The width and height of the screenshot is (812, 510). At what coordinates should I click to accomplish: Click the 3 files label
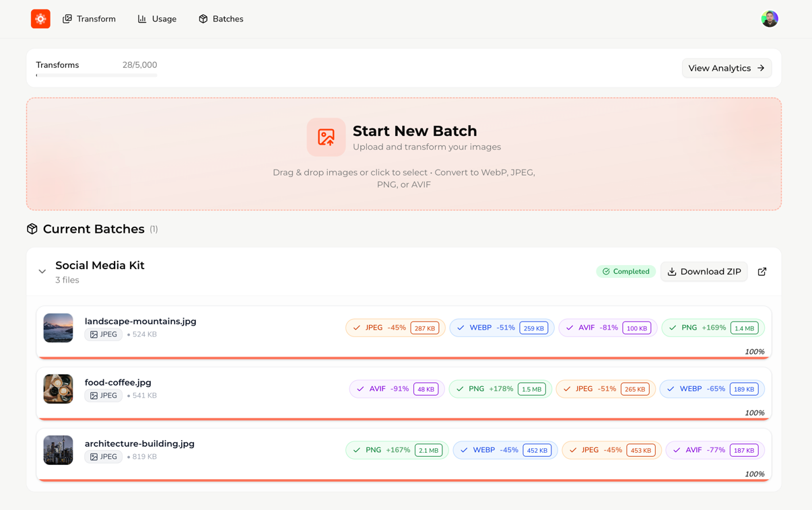pos(67,280)
